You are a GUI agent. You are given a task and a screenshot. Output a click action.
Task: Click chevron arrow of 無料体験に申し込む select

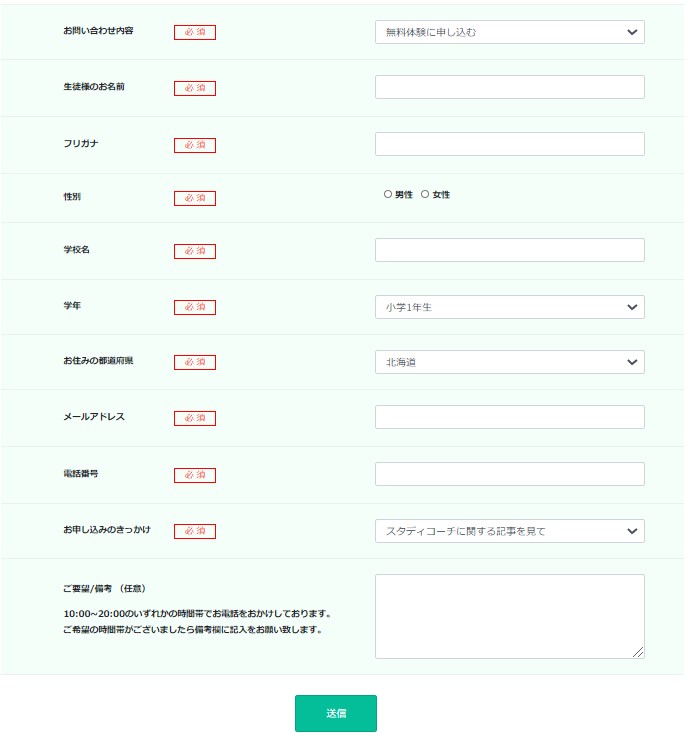[x=632, y=32]
